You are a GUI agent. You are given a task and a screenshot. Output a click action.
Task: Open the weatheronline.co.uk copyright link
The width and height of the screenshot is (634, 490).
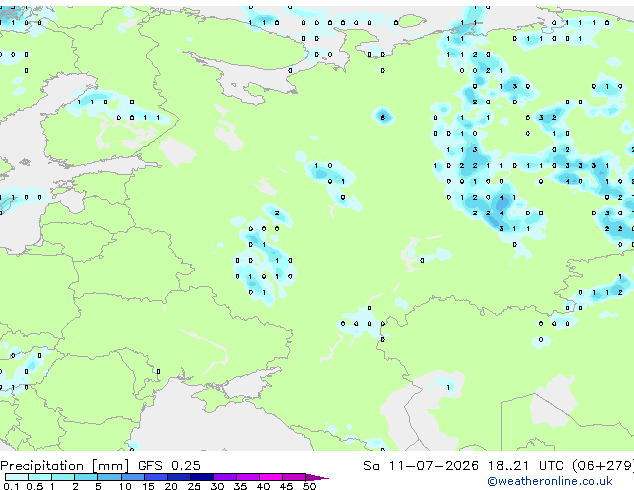click(x=550, y=481)
